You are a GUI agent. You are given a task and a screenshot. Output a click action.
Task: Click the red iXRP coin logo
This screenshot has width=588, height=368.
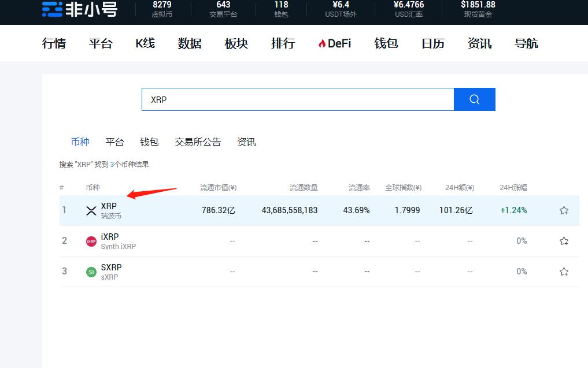[x=91, y=241]
